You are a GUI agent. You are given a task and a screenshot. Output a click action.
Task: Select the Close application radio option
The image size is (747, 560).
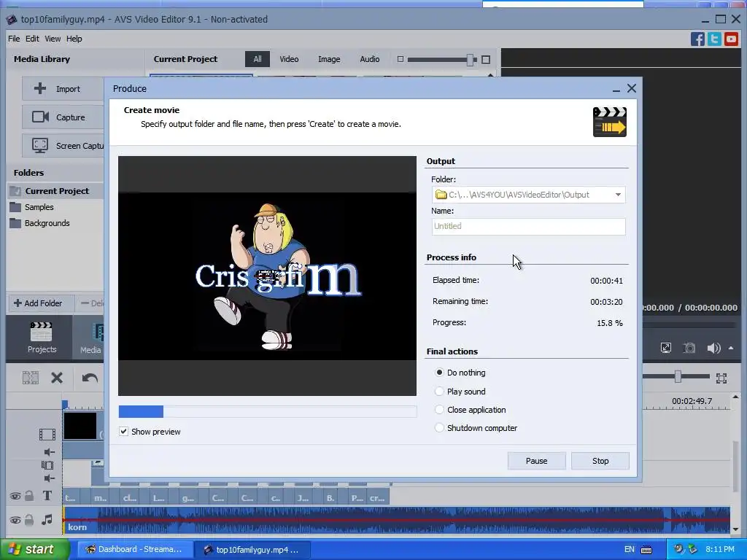click(x=439, y=410)
